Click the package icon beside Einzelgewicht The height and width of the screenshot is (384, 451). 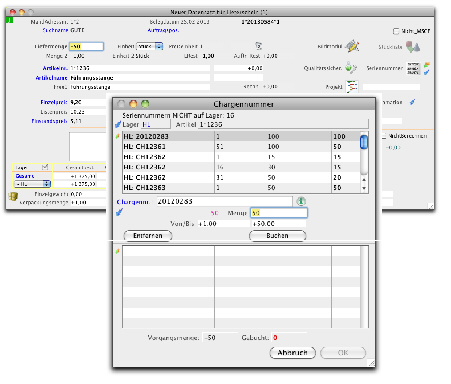point(13,196)
